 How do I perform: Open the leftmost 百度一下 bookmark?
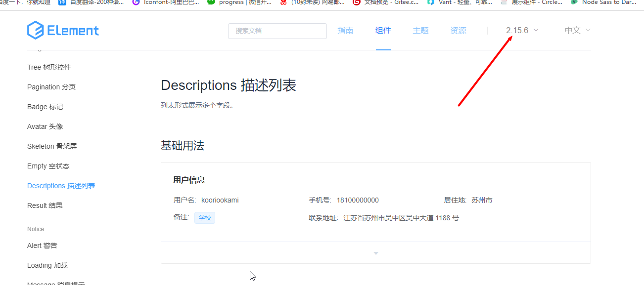coord(20,3)
